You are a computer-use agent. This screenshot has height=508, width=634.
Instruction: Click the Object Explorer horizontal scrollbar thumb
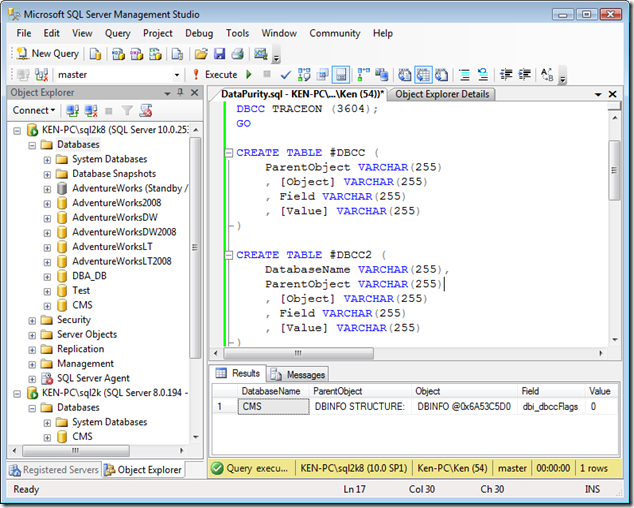click(76, 450)
